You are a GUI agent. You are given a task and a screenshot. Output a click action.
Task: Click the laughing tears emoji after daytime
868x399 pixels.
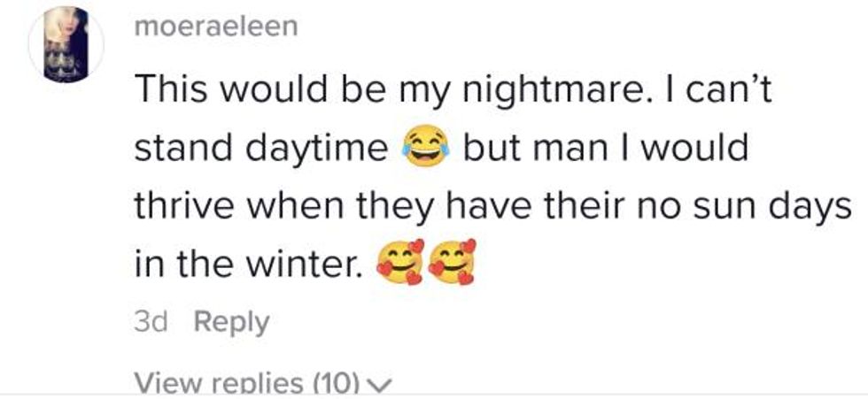(426, 147)
